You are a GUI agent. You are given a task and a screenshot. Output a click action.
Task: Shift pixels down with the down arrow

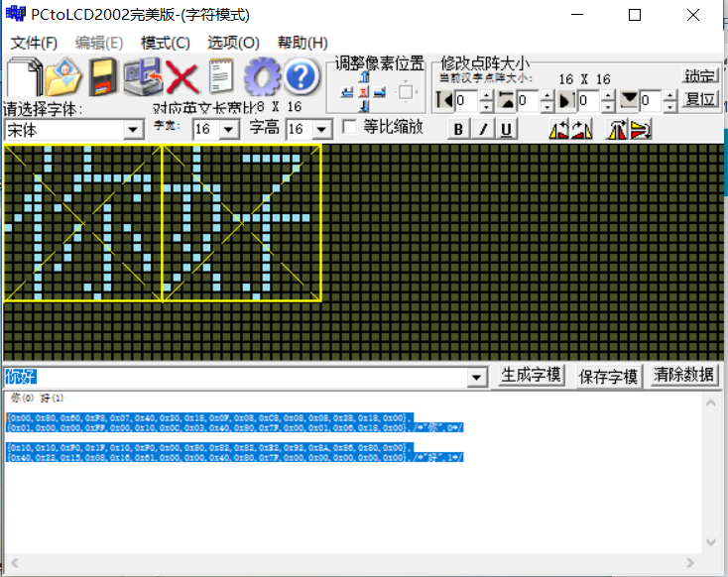[364, 107]
